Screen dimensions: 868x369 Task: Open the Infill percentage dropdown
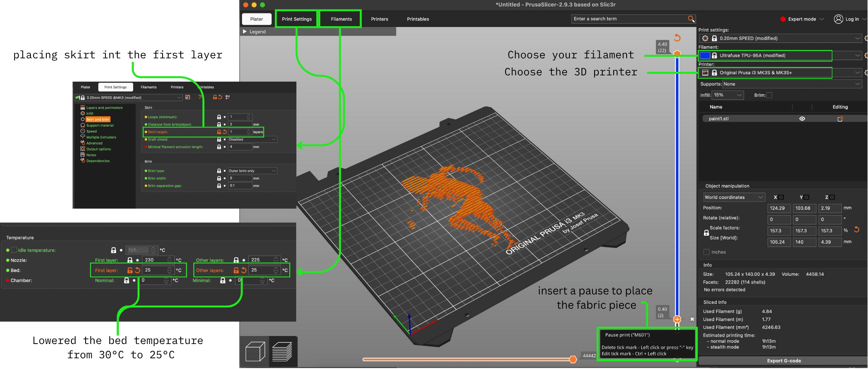click(728, 95)
